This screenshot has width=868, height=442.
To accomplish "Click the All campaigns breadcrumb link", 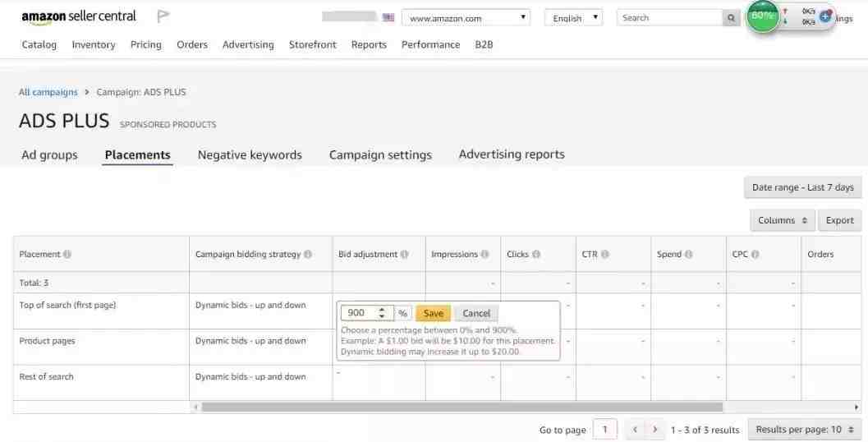I will [x=48, y=92].
